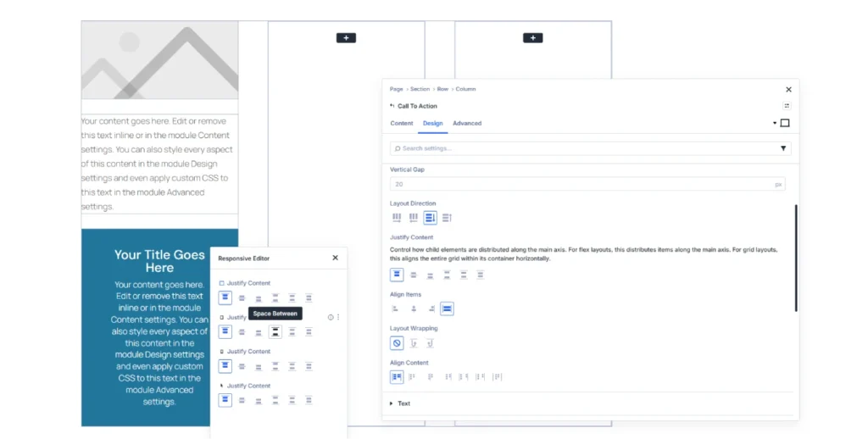This screenshot has width=868, height=439.
Task: Click the panel options icon below the close button
Action: 787,106
